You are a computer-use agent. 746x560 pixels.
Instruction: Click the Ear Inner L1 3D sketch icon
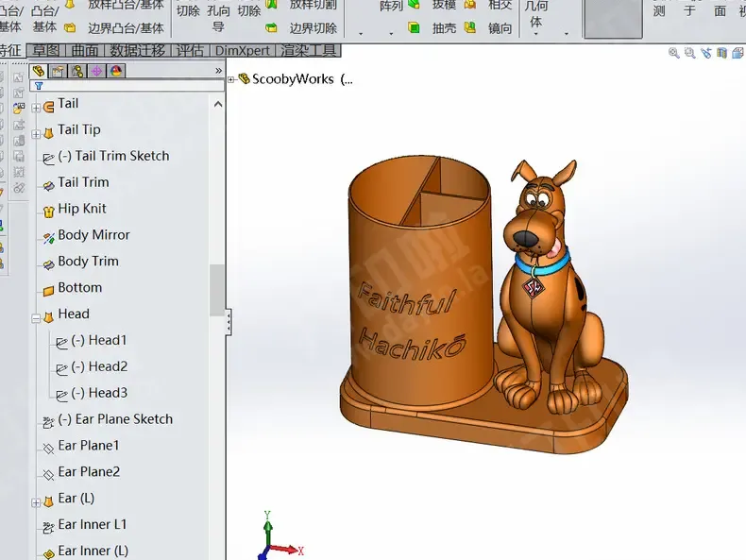[x=48, y=528]
